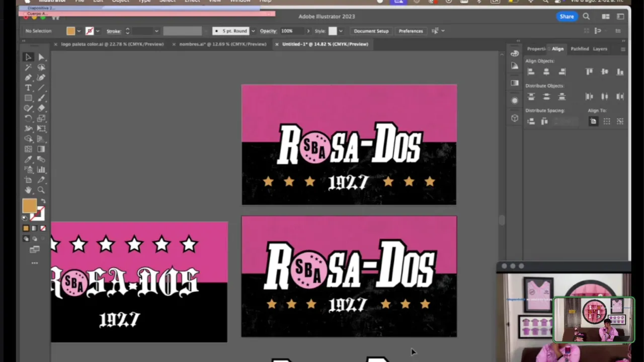Select the Paintbrush tool

41,98
